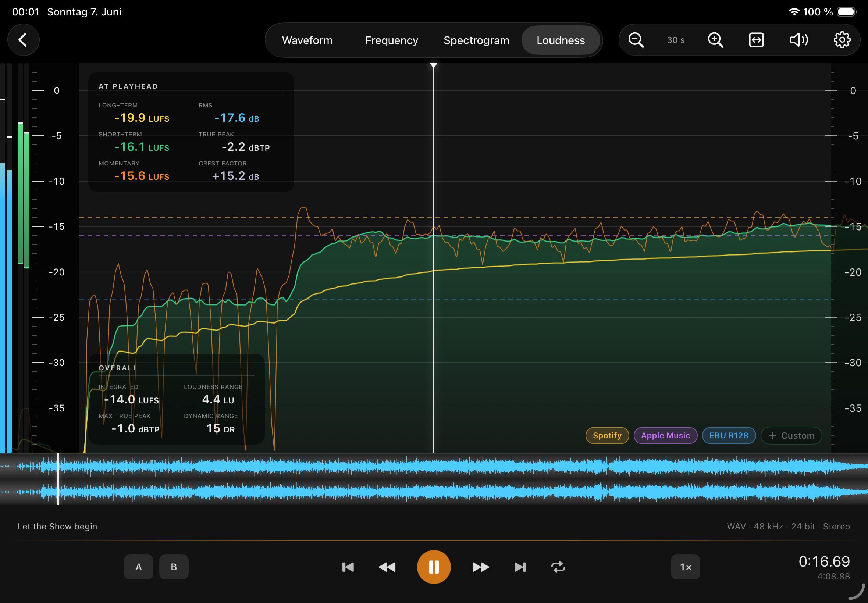The width and height of the screenshot is (868, 603).
Task: Switch to the Spectrogram tab
Action: 476,40
